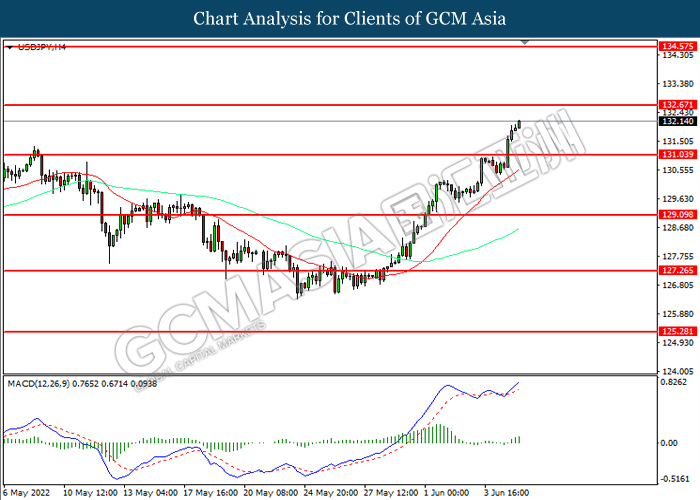Click the MACD scale value 0.8262
The height and width of the screenshot is (500, 700).
[675, 382]
